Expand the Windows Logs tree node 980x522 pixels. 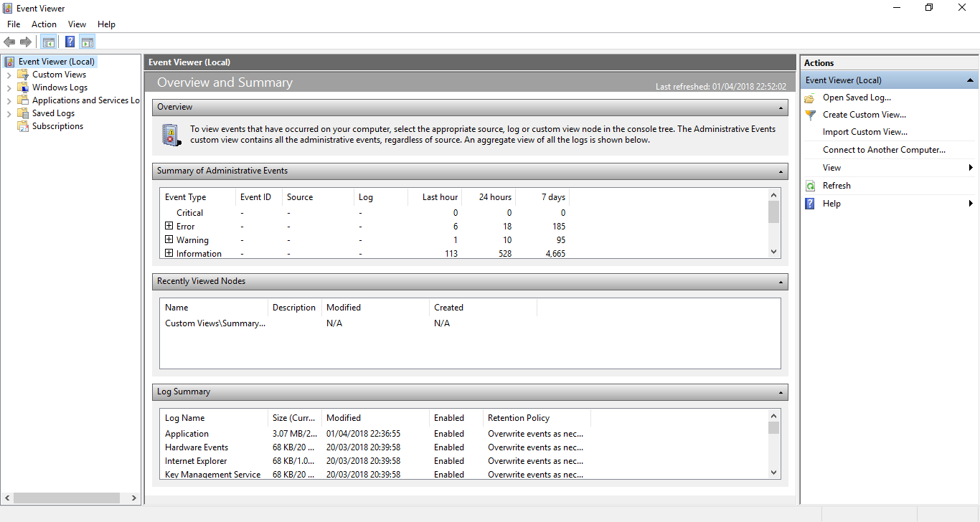coord(9,87)
